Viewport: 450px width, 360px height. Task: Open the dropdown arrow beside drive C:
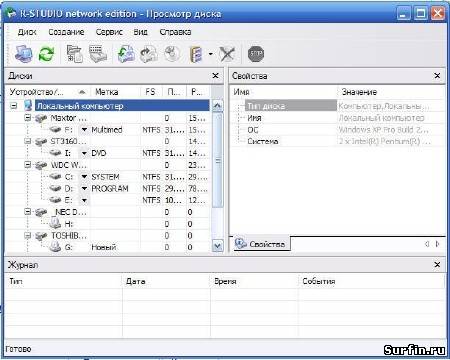tap(84, 177)
